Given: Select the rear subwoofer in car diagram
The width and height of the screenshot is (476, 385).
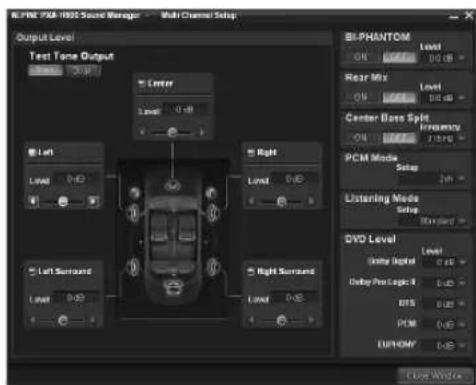Looking at the screenshot, I should click(x=172, y=288).
